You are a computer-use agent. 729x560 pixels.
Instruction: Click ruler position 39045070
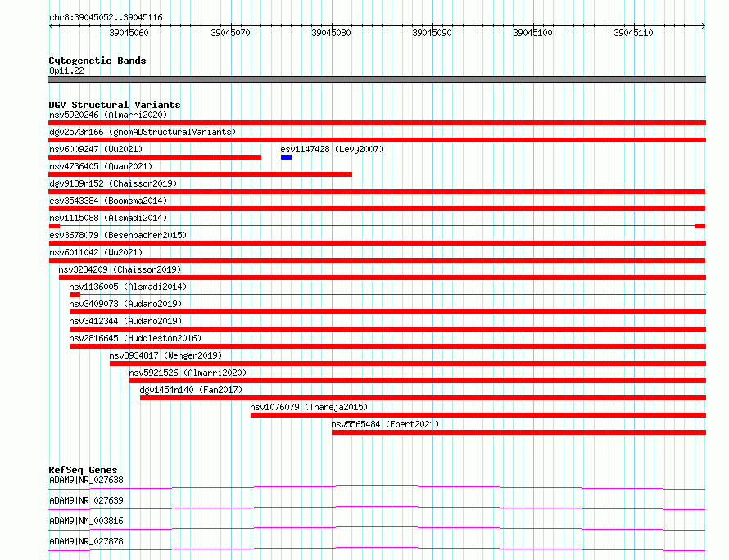(x=230, y=33)
